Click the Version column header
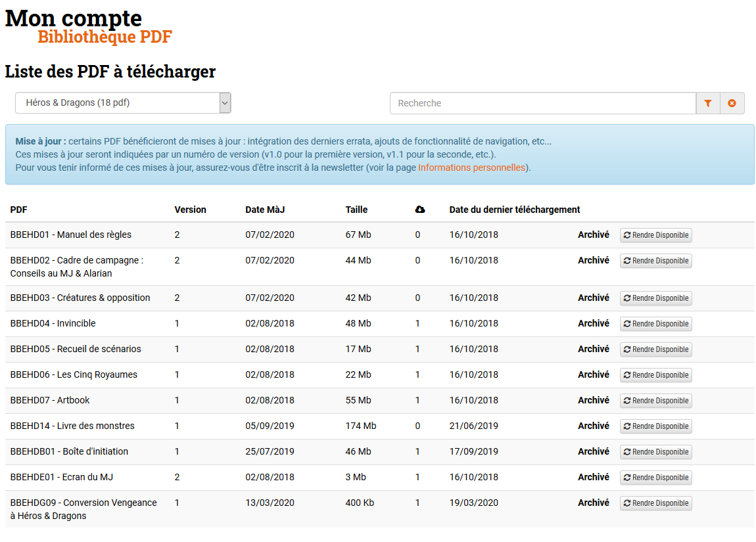Screen dimensions: 756x542 pyautogui.click(x=190, y=210)
